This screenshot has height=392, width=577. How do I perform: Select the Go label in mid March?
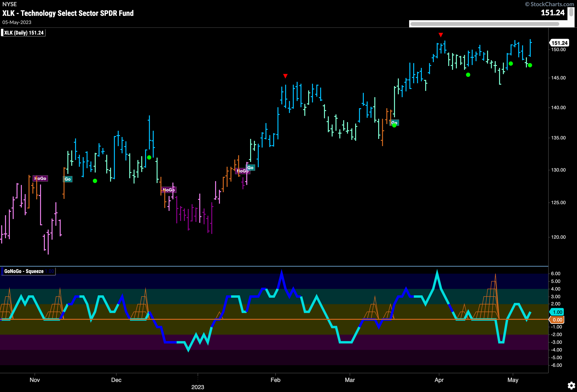[x=394, y=122]
